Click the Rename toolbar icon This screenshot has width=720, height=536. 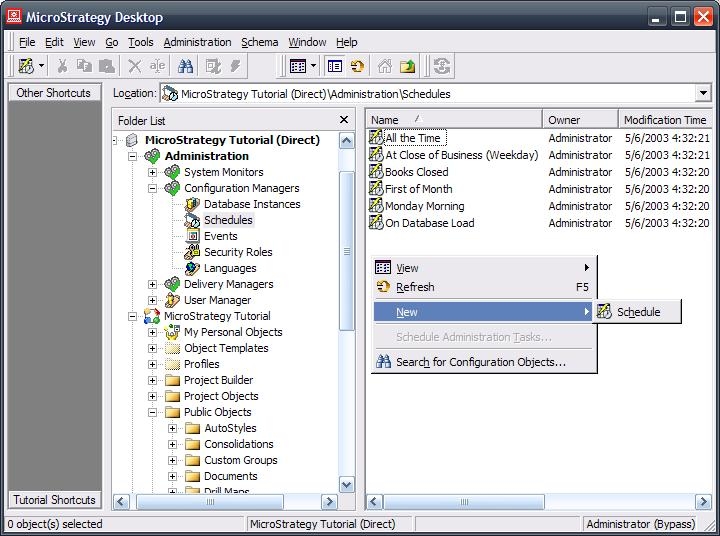[x=157, y=67]
